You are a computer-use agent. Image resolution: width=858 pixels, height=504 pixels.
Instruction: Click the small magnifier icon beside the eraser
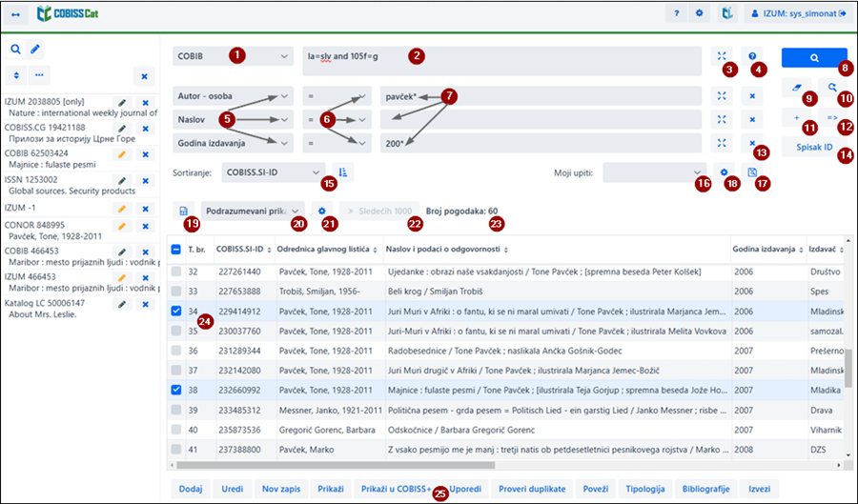[832, 88]
